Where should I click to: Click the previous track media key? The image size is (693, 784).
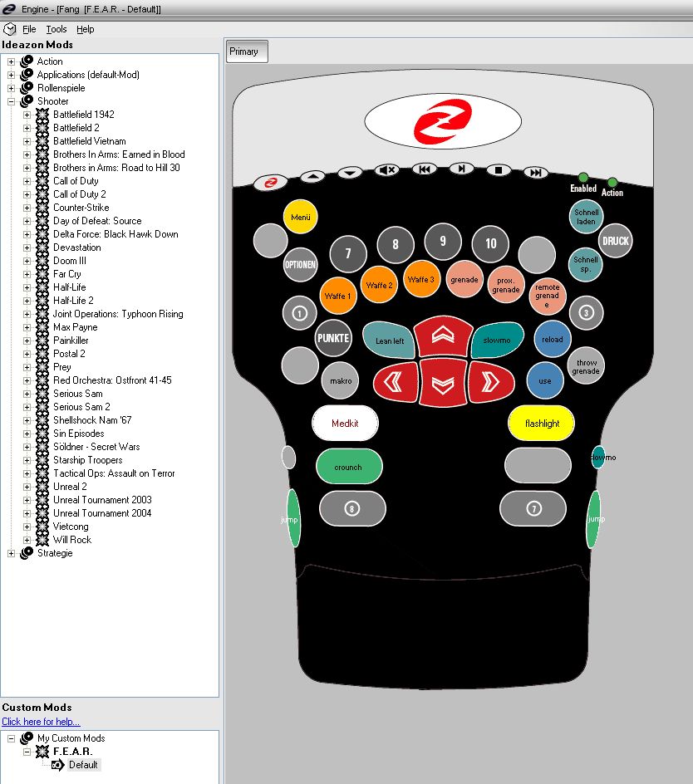pyautogui.click(x=425, y=169)
